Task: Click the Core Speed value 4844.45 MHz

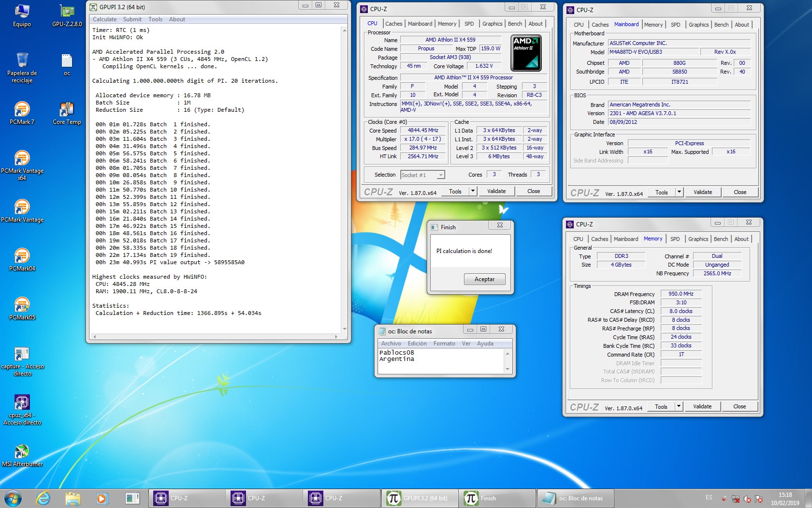Action: [x=423, y=130]
